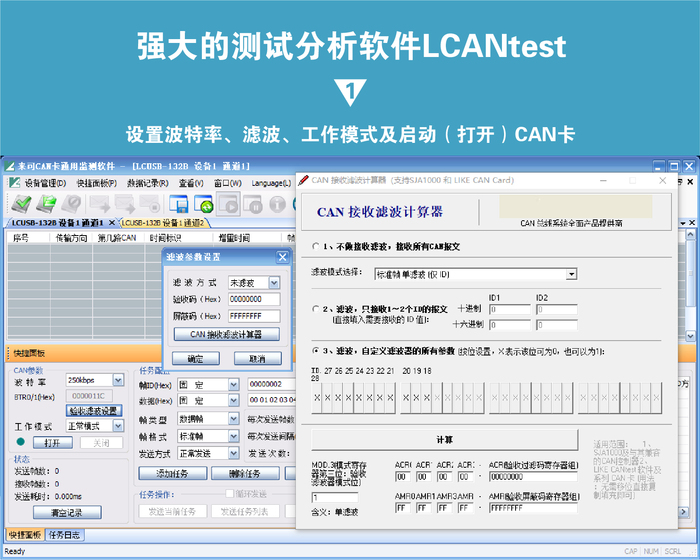Click the 验收码 (Hex) input field
This screenshot has height=560, width=700.
[254, 299]
